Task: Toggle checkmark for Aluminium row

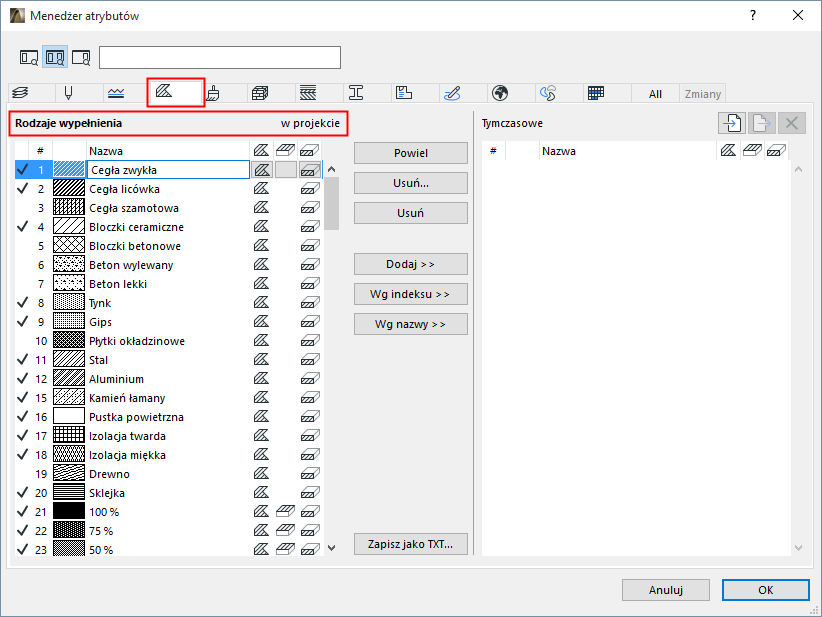Action: (23, 379)
